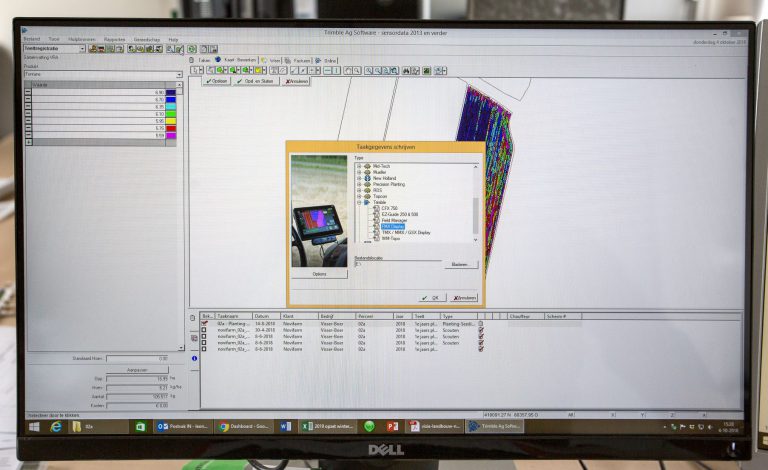Select FMX Display in the type tree

point(393,226)
